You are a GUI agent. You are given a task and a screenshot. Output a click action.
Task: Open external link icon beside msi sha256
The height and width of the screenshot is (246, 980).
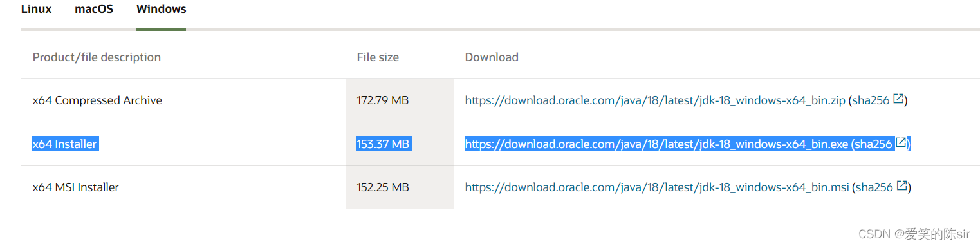point(902,186)
